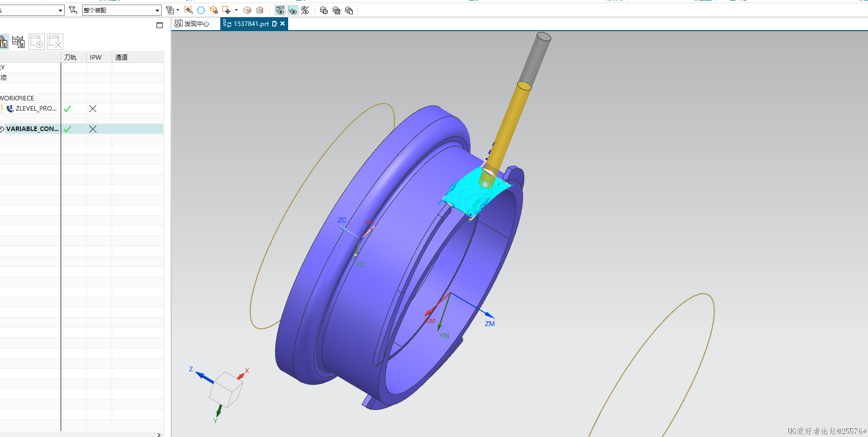Viewport: 868px width, 437px height.
Task: Click the orange rectangle crosshair point icon
Action: 226,10
